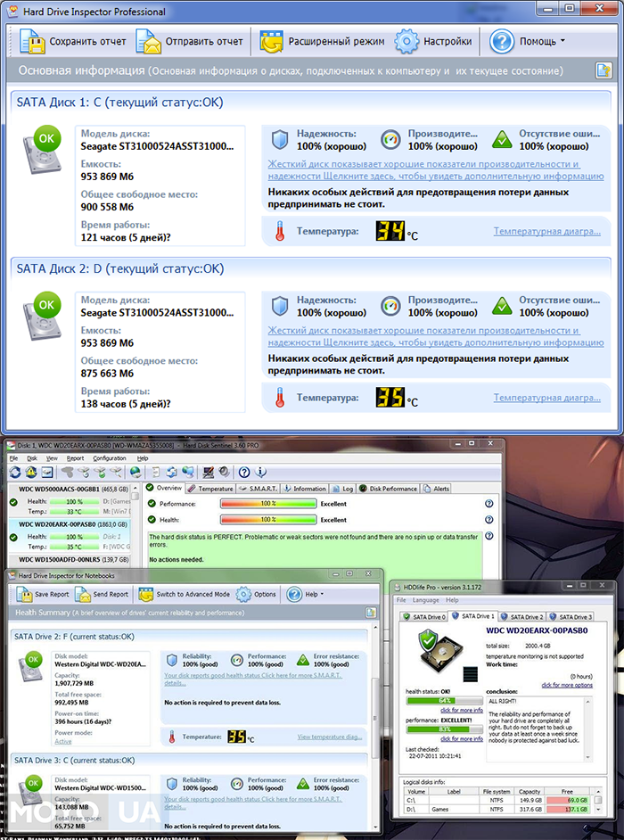The image size is (624, 840).
Task: Click Save Report in Inspector for Notebooks
Action: click(x=42, y=594)
